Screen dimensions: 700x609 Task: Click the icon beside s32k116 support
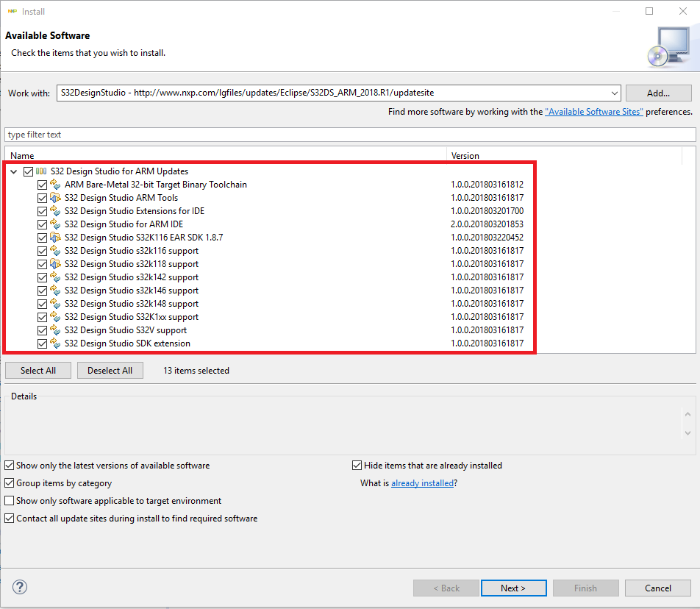(x=55, y=251)
